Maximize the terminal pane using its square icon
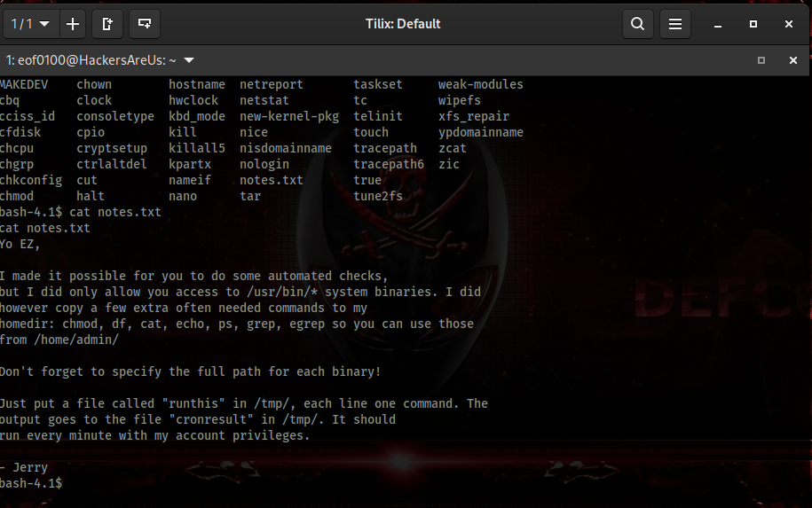This screenshot has height=508, width=812. [761, 60]
